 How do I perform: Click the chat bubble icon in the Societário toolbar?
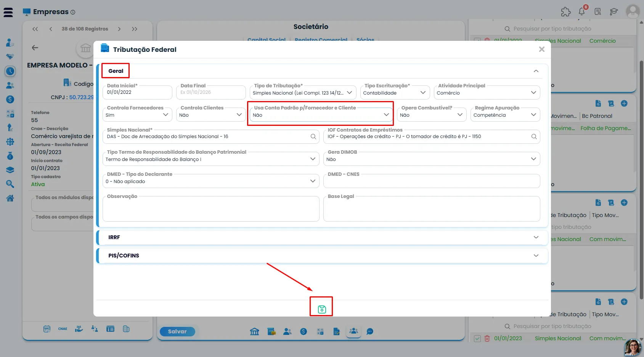[x=369, y=331]
